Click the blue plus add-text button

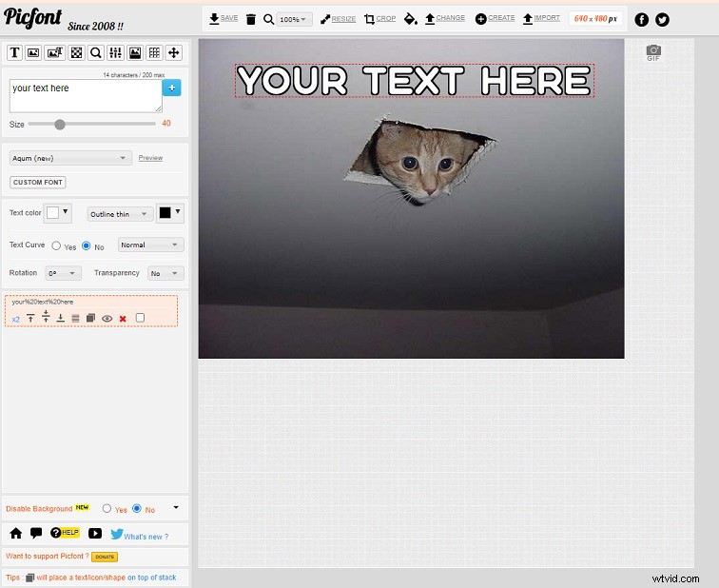(172, 88)
